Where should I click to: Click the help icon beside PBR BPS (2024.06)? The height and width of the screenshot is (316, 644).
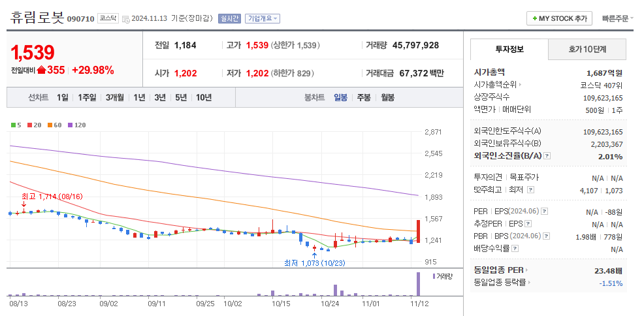click(x=547, y=236)
